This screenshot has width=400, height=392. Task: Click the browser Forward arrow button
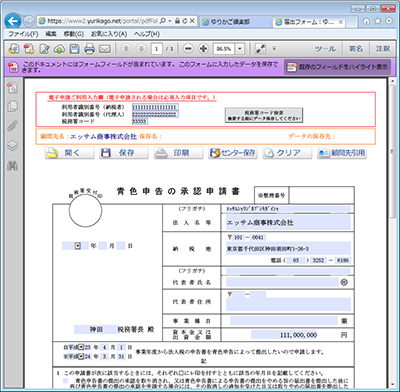(x=29, y=21)
